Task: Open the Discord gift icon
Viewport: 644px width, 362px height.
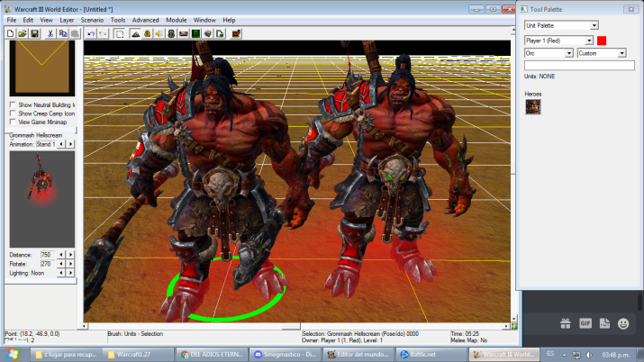Action: tap(565, 323)
